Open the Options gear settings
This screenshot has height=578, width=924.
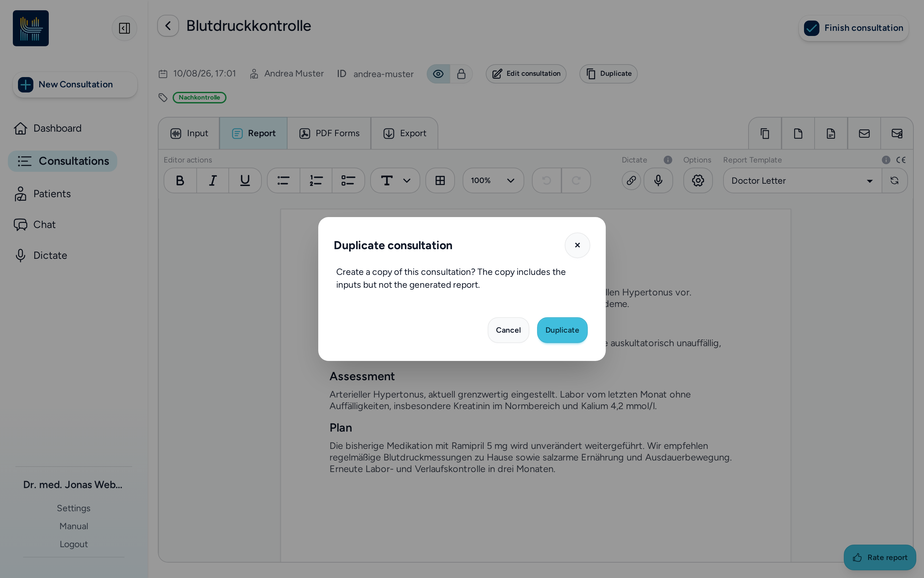pos(698,180)
